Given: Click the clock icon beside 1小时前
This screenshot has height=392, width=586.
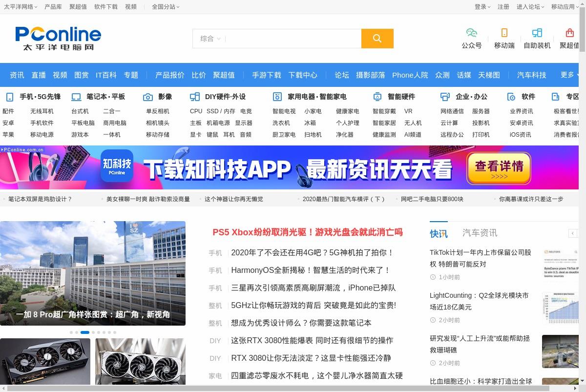Looking at the screenshot, I should point(433,277).
